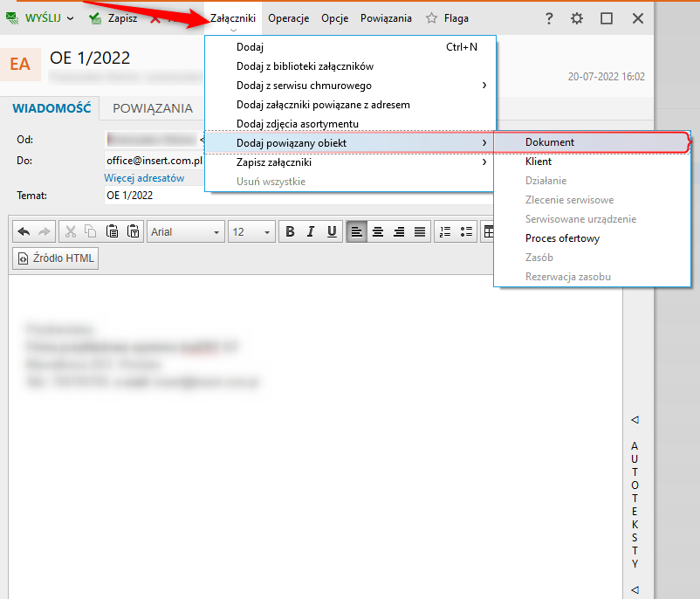Toggle bold formatting
700x599 pixels.
(290, 231)
